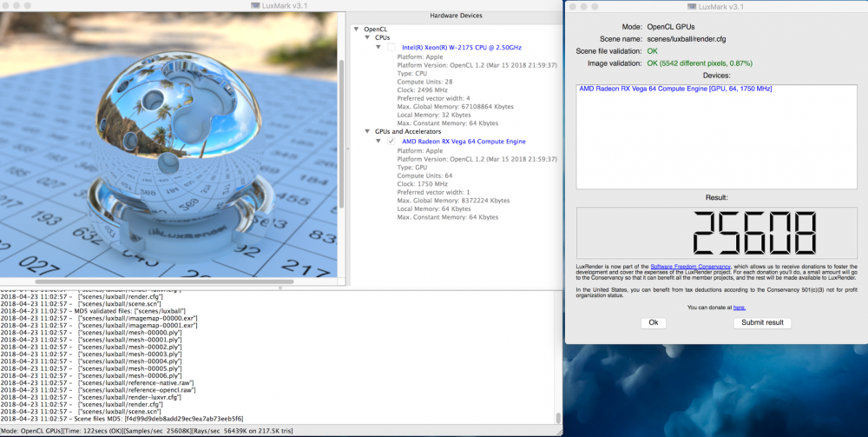Select the Vega 64 entry in Devices list

(x=675, y=89)
